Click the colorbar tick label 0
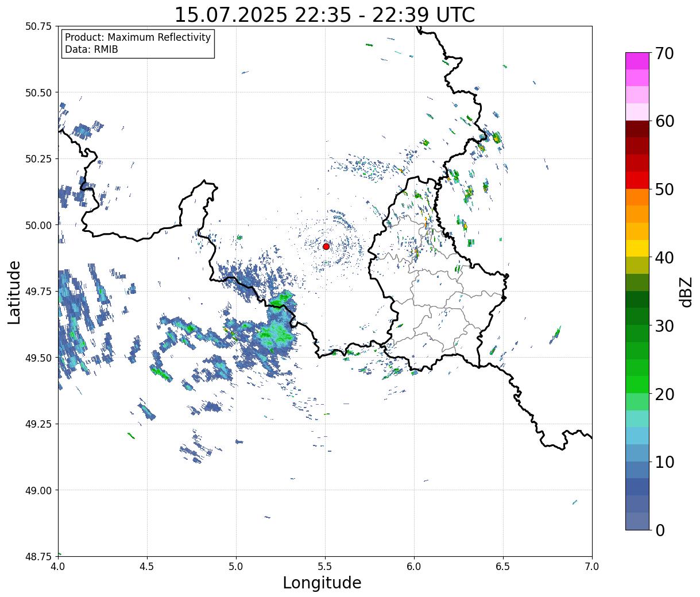 coord(659,530)
